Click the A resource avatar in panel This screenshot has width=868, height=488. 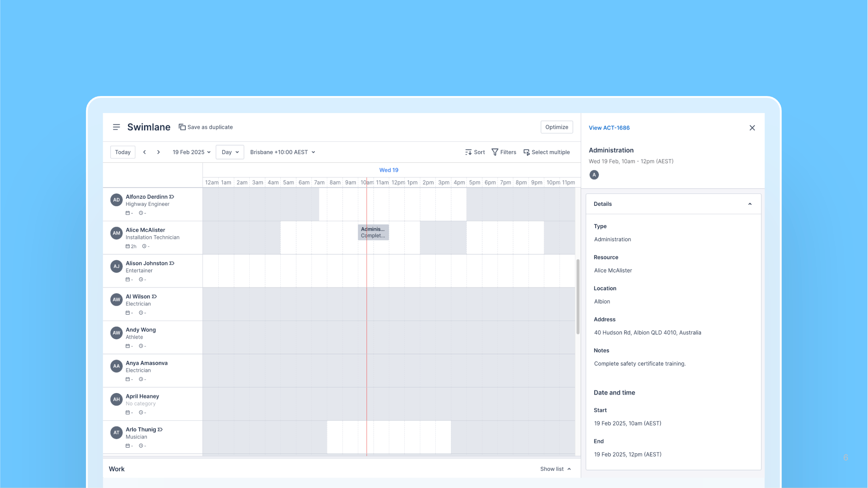[x=594, y=175]
